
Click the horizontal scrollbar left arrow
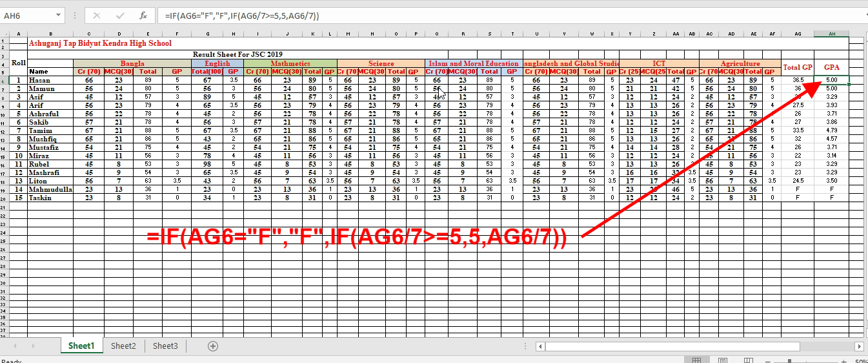coord(540,346)
